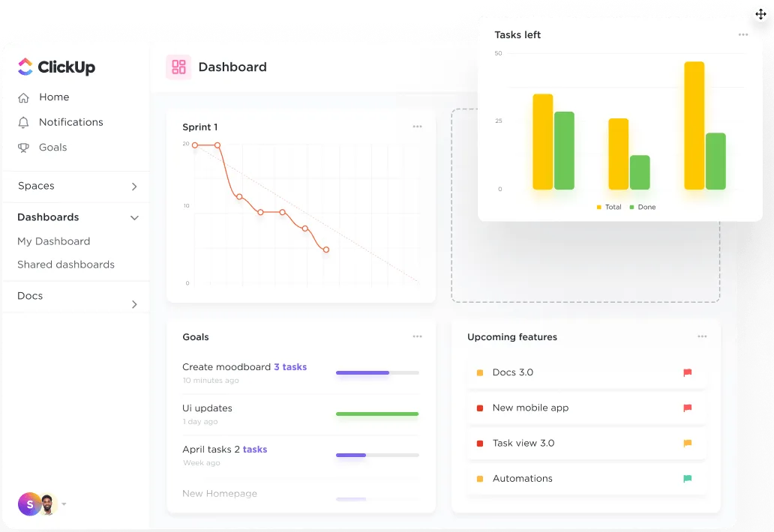The height and width of the screenshot is (532, 774).
Task: Toggle the Done legend item in Tasks left
Action: click(643, 207)
